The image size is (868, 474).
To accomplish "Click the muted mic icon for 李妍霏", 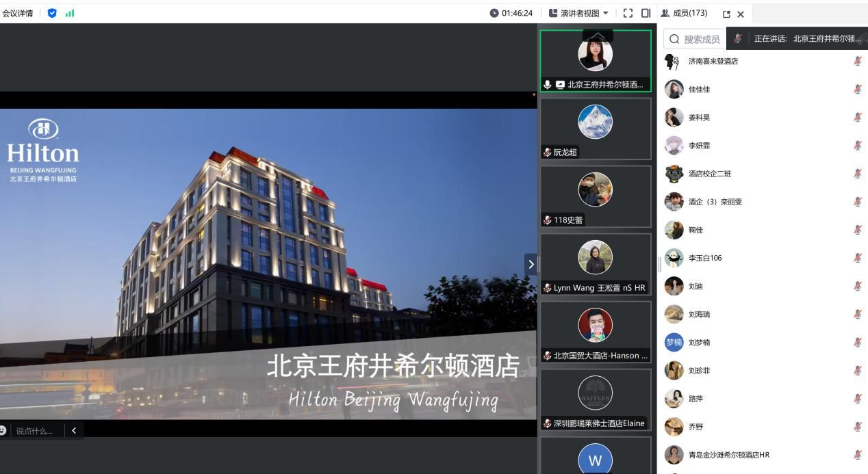I will pos(857,145).
